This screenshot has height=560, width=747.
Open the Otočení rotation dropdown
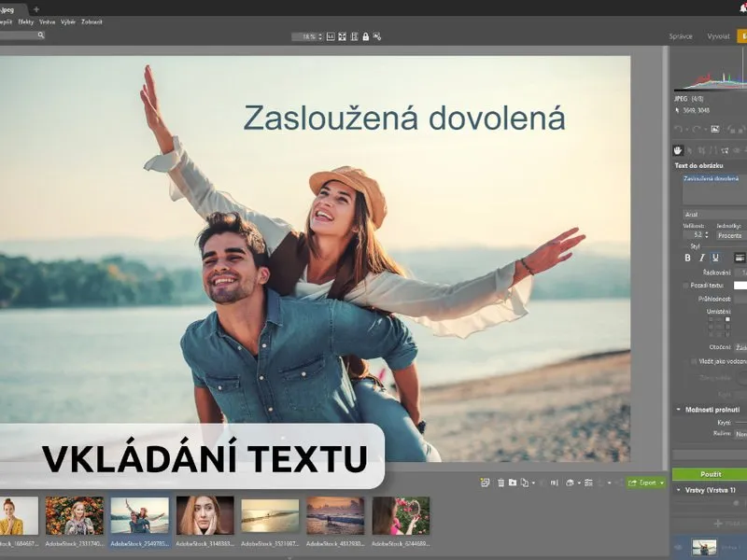(740, 347)
